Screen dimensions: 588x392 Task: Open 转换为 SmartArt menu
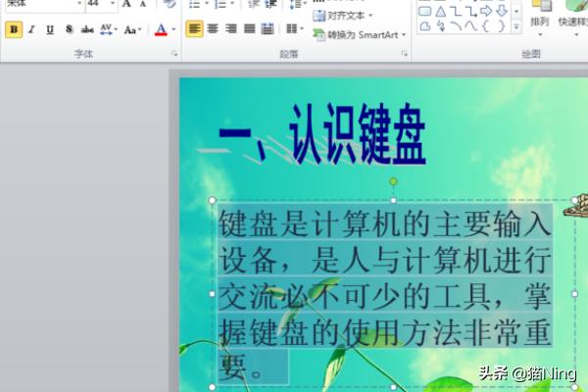(360, 35)
